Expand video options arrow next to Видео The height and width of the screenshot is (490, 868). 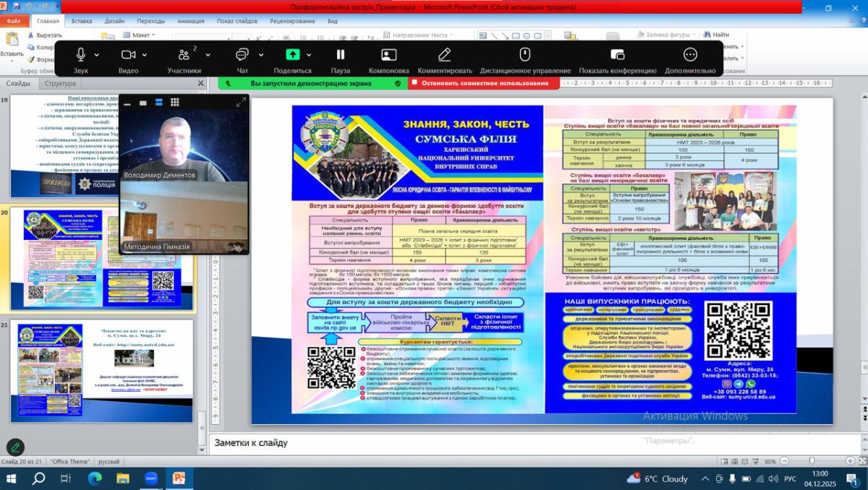point(145,55)
